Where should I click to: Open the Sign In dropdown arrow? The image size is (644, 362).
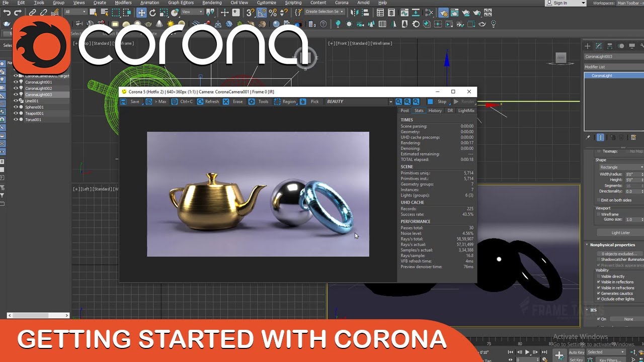[x=583, y=3]
